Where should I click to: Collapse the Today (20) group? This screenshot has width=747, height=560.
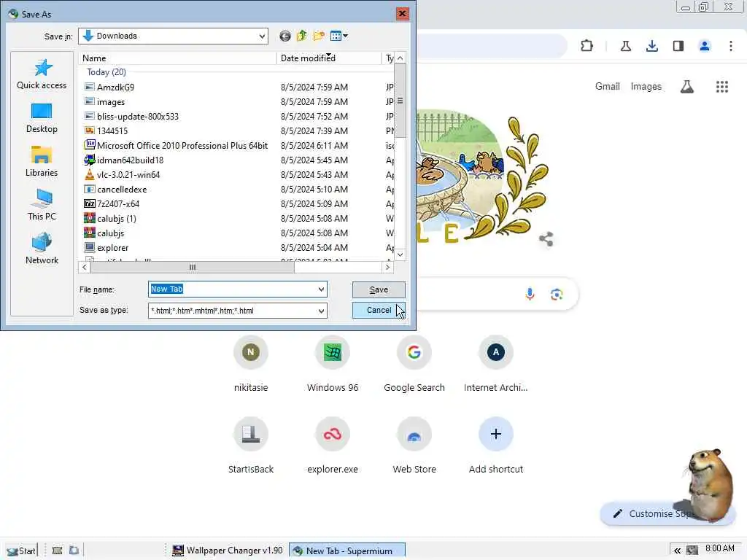click(x=107, y=72)
